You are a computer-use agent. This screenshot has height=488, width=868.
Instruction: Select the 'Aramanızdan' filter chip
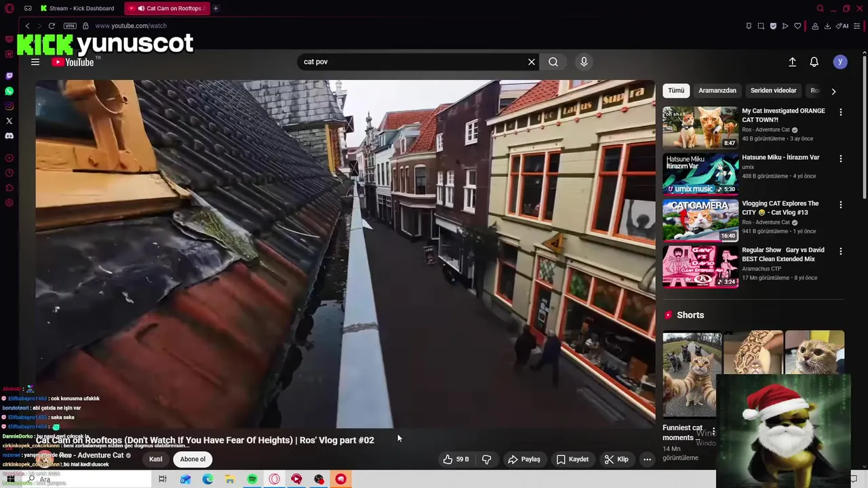pos(717,90)
